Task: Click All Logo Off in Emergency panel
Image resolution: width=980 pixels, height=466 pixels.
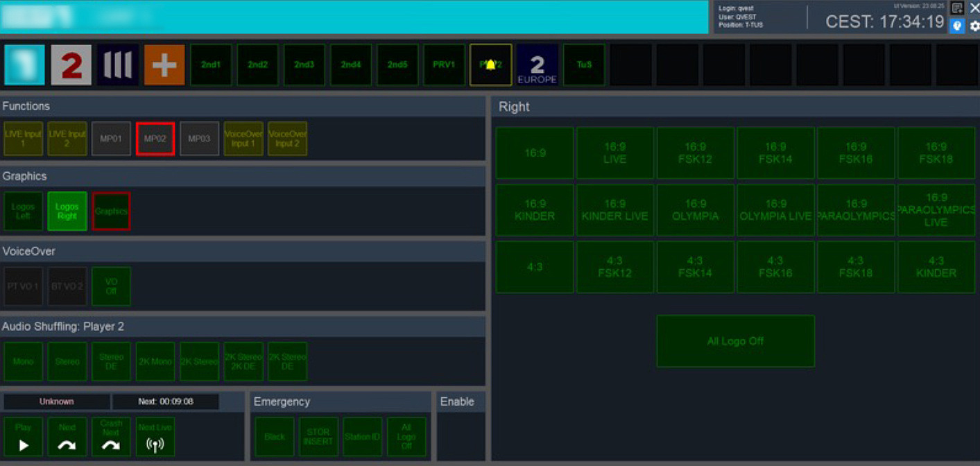Action: coord(406,437)
